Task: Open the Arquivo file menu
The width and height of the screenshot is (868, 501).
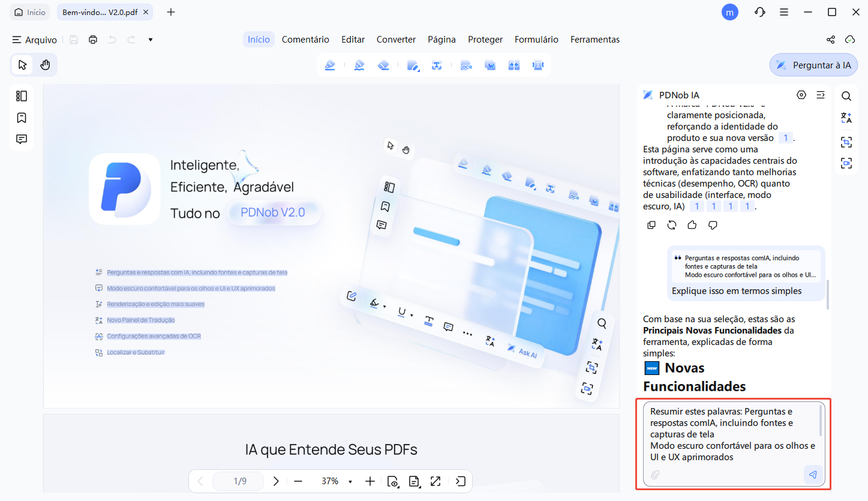Action: pos(35,40)
